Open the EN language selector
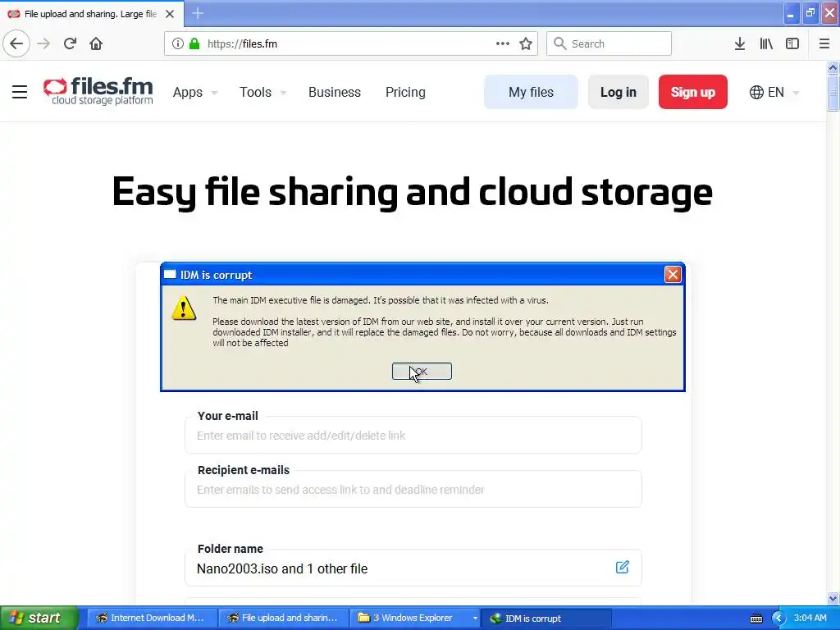 tap(774, 92)
